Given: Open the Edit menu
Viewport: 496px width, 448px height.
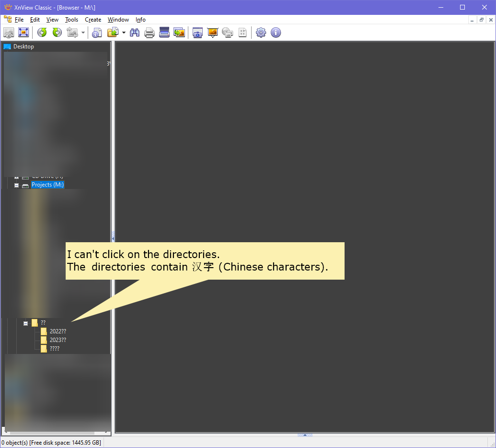Looking at the screenshot, I should 35,20.
